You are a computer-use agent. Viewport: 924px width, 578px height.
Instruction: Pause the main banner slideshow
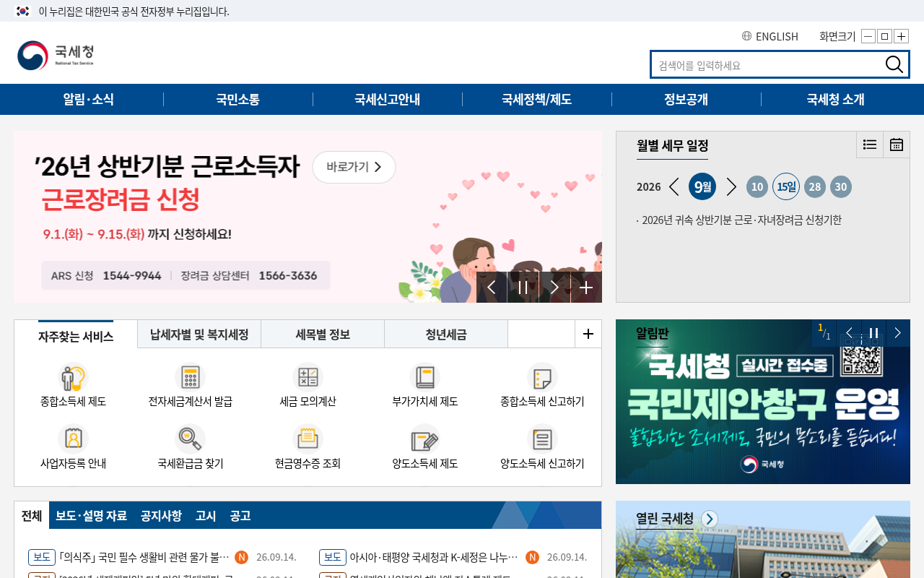(523, 288)
